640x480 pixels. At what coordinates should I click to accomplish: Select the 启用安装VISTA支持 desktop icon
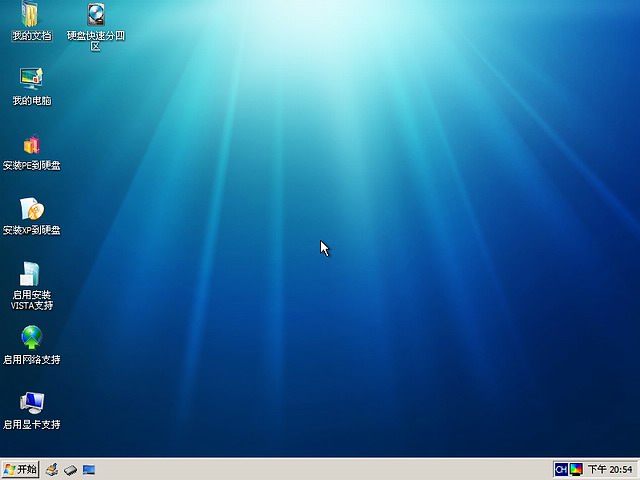pos(31,273)
